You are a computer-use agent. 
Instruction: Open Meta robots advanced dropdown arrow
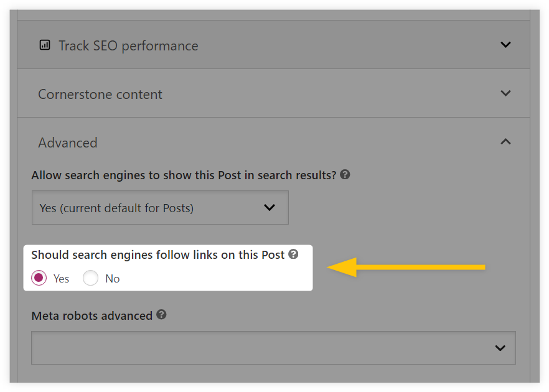click(x=500, y=348)
